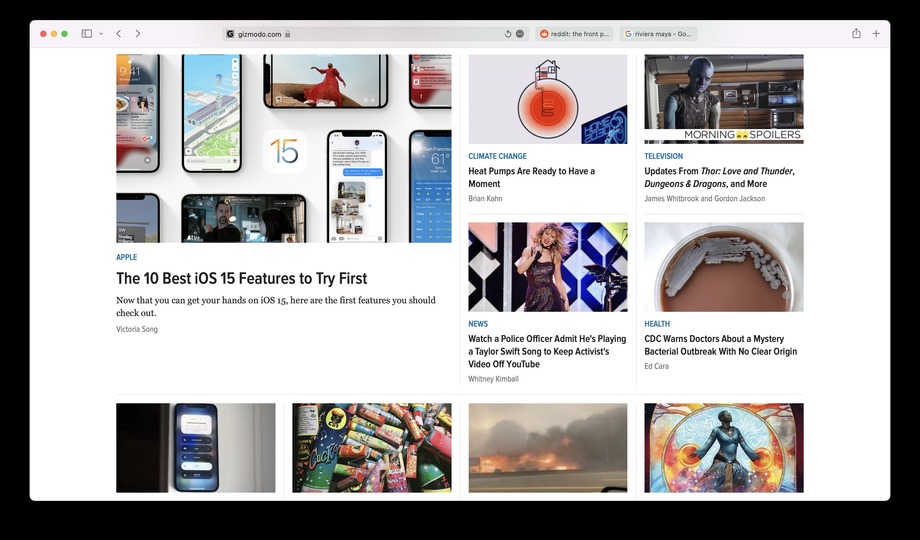Image resolution: width=920 pixels, height=540 pixels.
Task: Open the iPhone on dark background thumbnail
Action: click(x=195, y=448)
